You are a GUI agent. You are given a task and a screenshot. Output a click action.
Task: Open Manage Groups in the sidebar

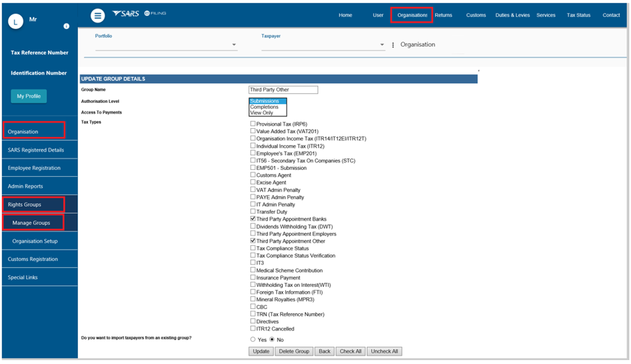pyautogui.click(x=32, y=223)
